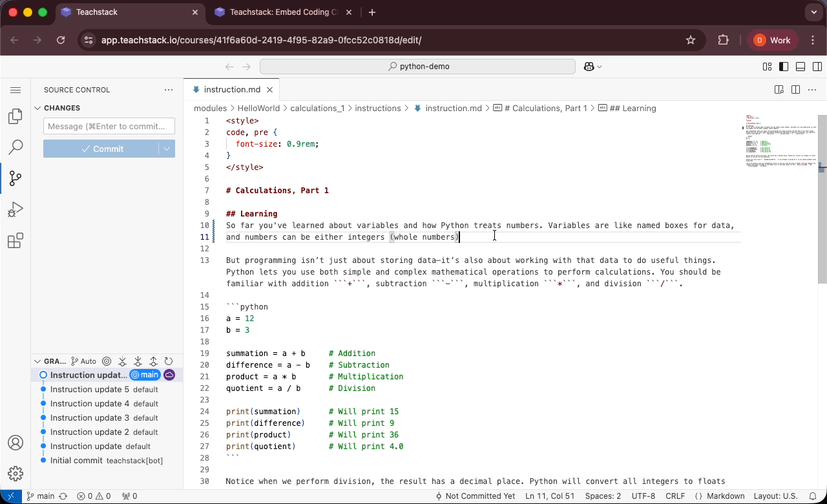This screenshot has height=504, width=827.
Task: Open markdown preview to the side
Action: tap(779, 90)
